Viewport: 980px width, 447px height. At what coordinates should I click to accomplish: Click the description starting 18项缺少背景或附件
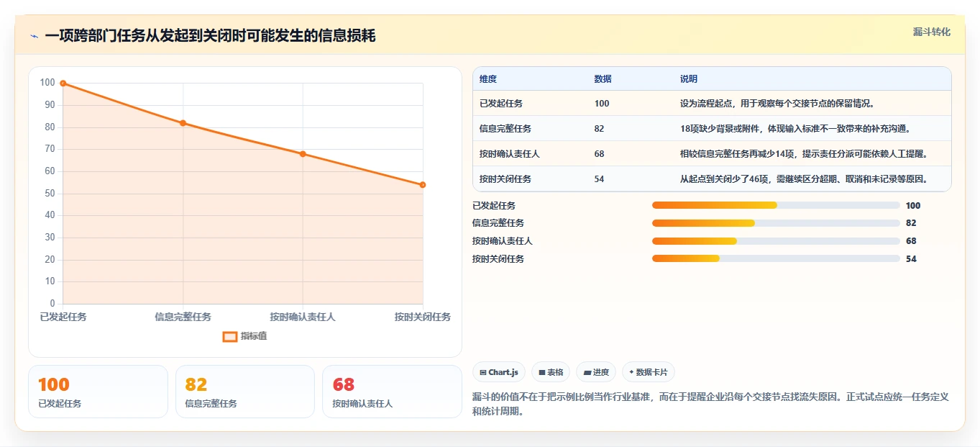coord(795,129)
